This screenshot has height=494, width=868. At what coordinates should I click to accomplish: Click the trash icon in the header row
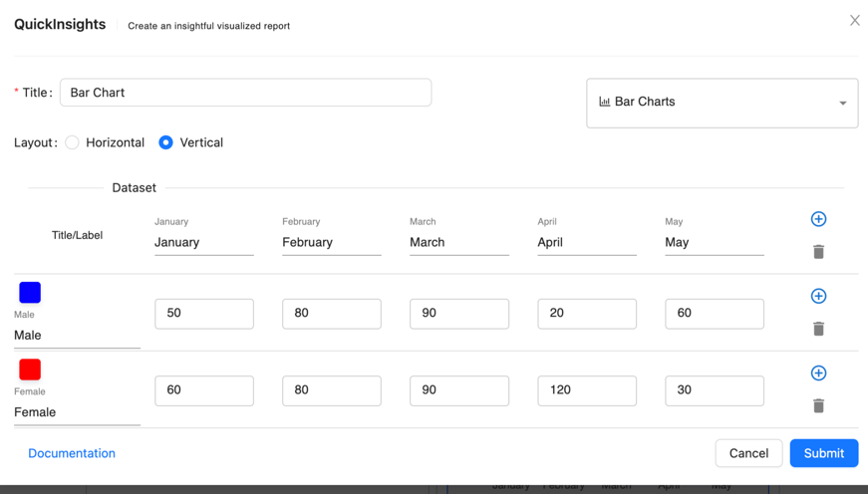click(818, 252)
